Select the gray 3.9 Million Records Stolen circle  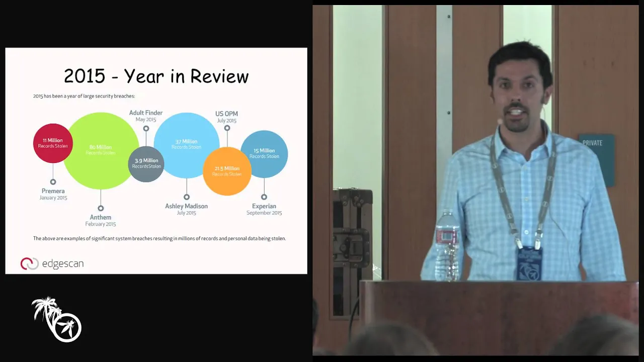coord(146,164)
